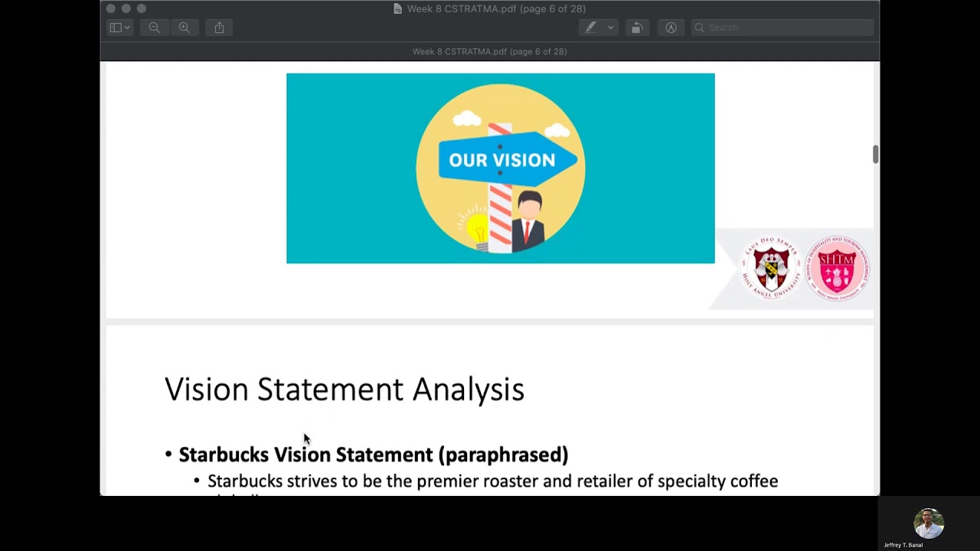Click the 'Starbucks strives to be' sentence
Viewport: 980px width, 551px height.
click(492, 481)
